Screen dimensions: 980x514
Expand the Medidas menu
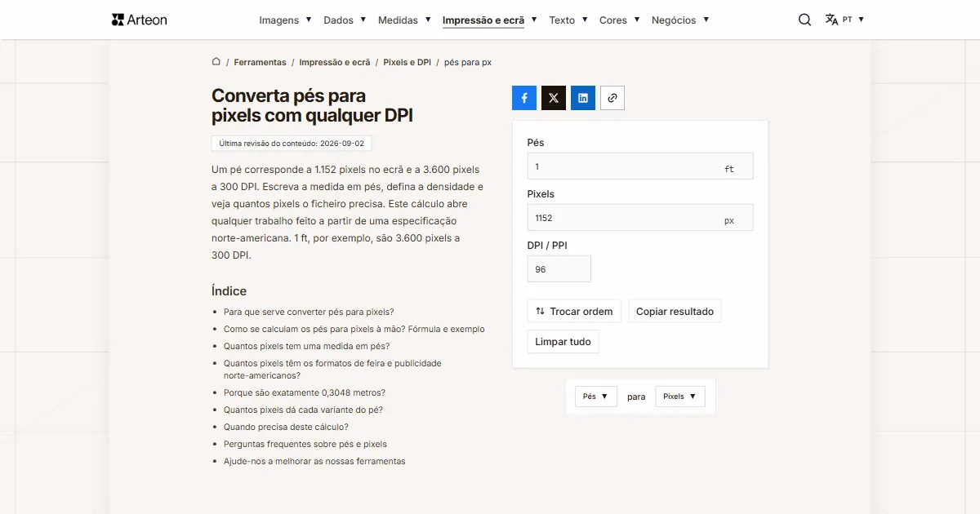tap(404, 20)
